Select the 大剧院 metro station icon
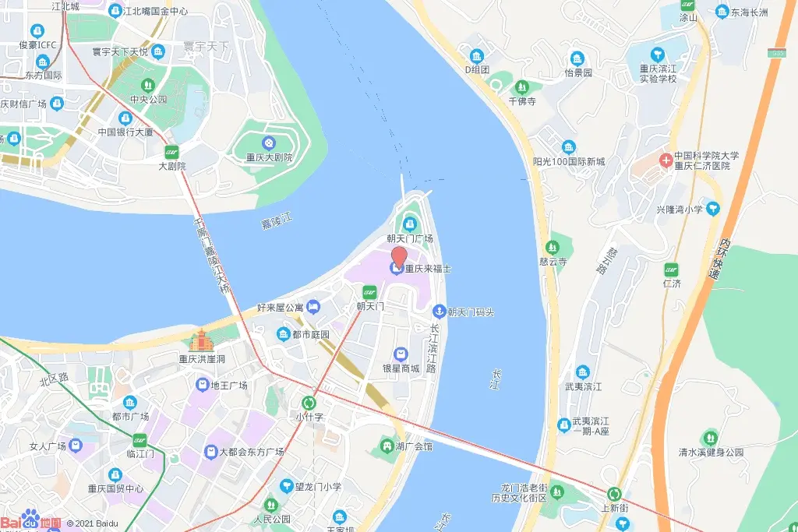 pyautogui.click(x=172, y=152)
